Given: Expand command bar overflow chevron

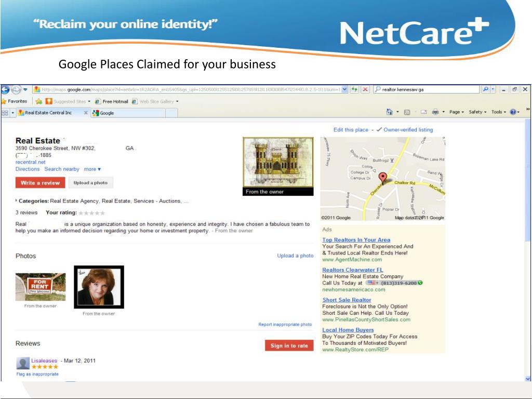Looking at the screenshot, I should coord(528,109).
